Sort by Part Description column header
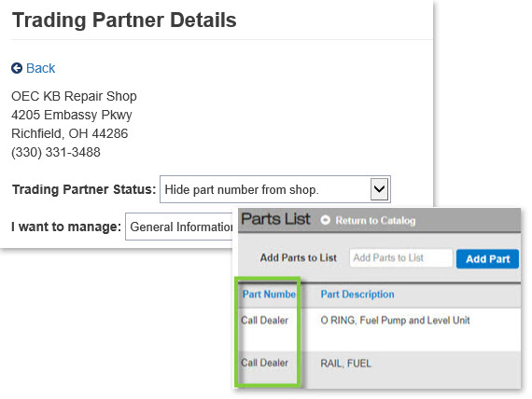Screen dimensions: 532x399 click(x=357, y=295)
